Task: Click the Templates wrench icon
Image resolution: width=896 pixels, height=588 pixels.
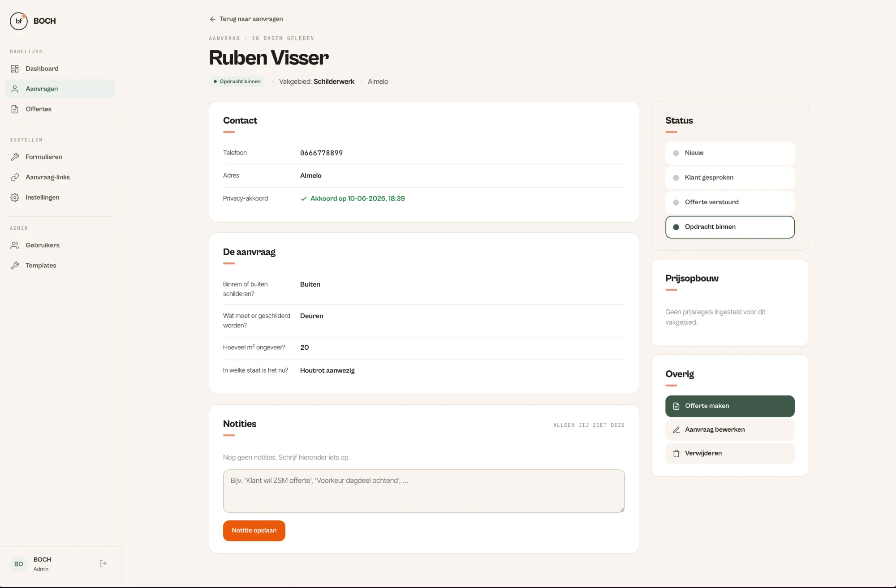Action: click(x=15, y=265)
